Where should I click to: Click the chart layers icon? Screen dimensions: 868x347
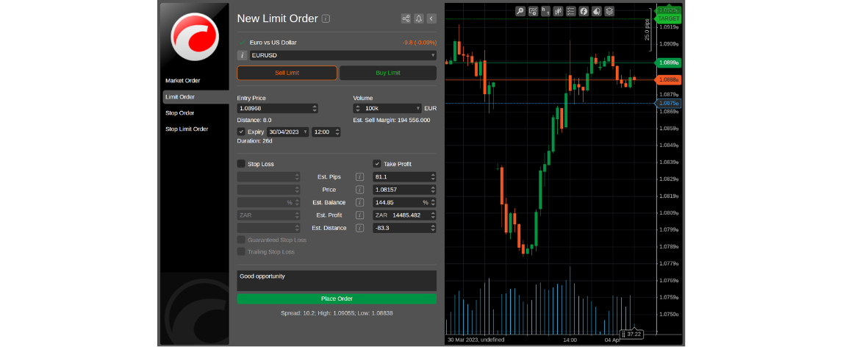609,11
